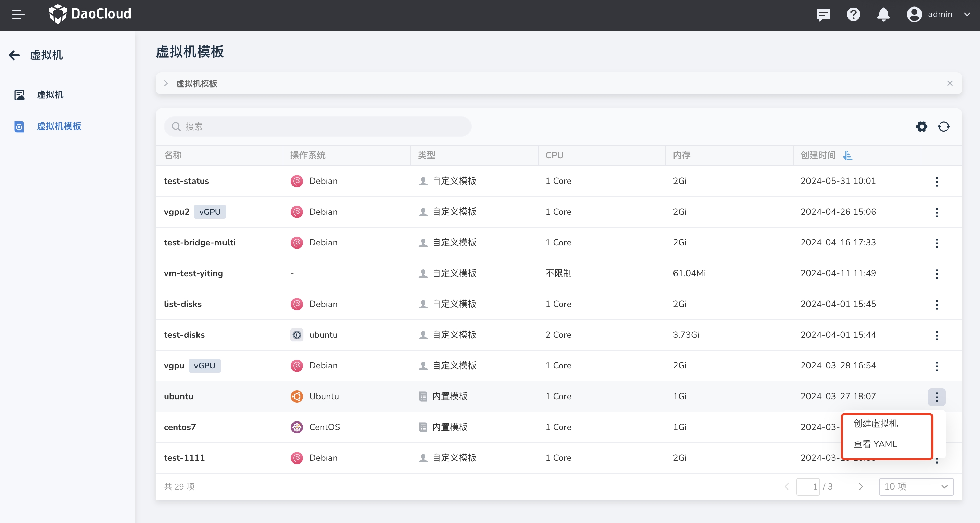Open the hamburger navigation menu
Screen dimensions: 980x523
(x=18, y=14)
